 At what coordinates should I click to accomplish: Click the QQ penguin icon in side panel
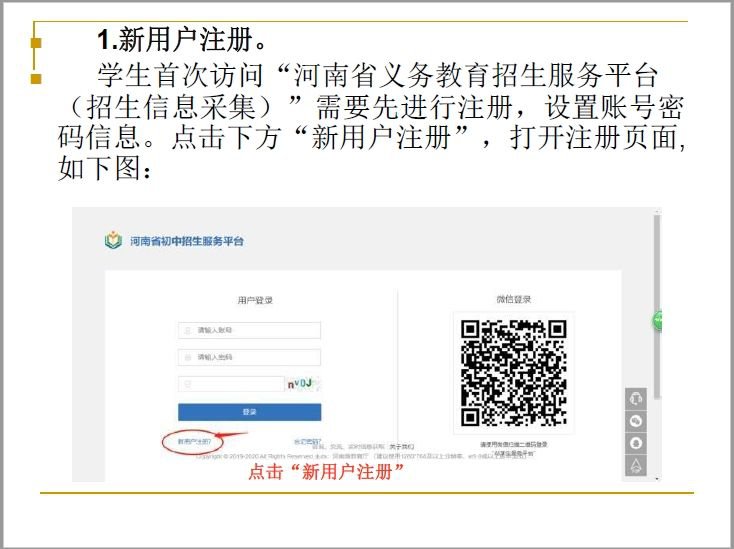tap(636, 443)
